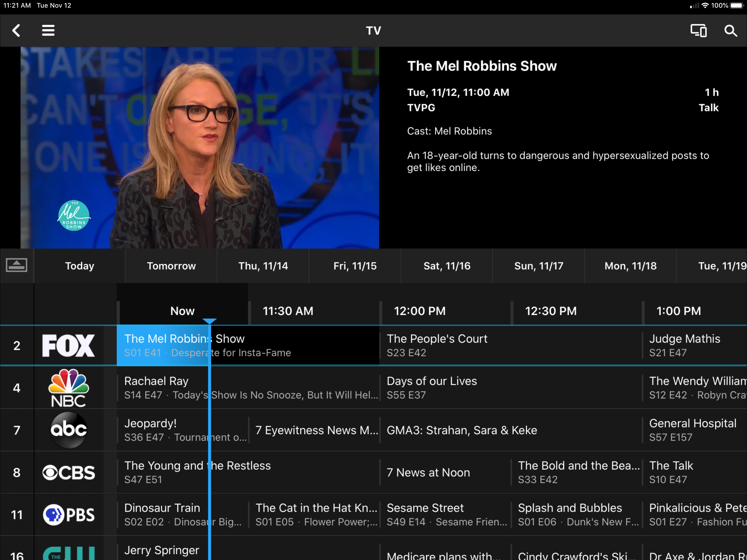
Task: Open The Bold and the Beautiful listing
Action: point(576,472)
